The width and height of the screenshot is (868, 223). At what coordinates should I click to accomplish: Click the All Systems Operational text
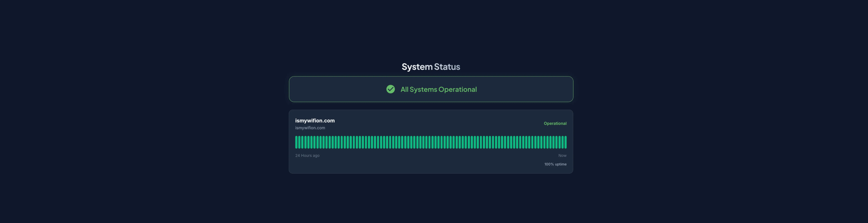pyautogui.click(x=438, y=89)
